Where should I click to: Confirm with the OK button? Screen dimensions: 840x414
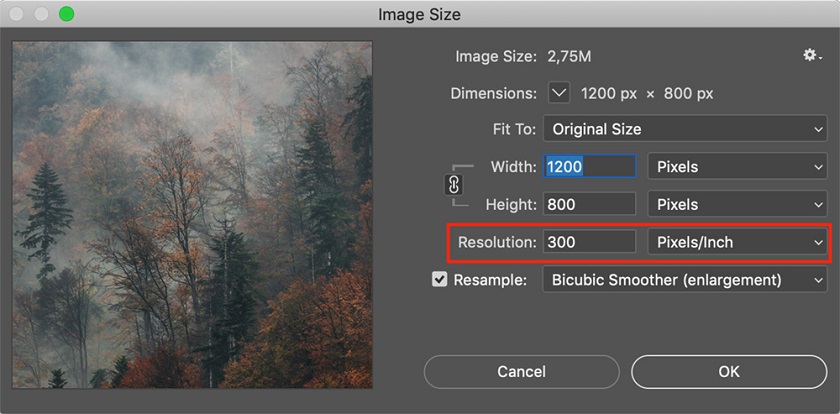coord(729,372)
